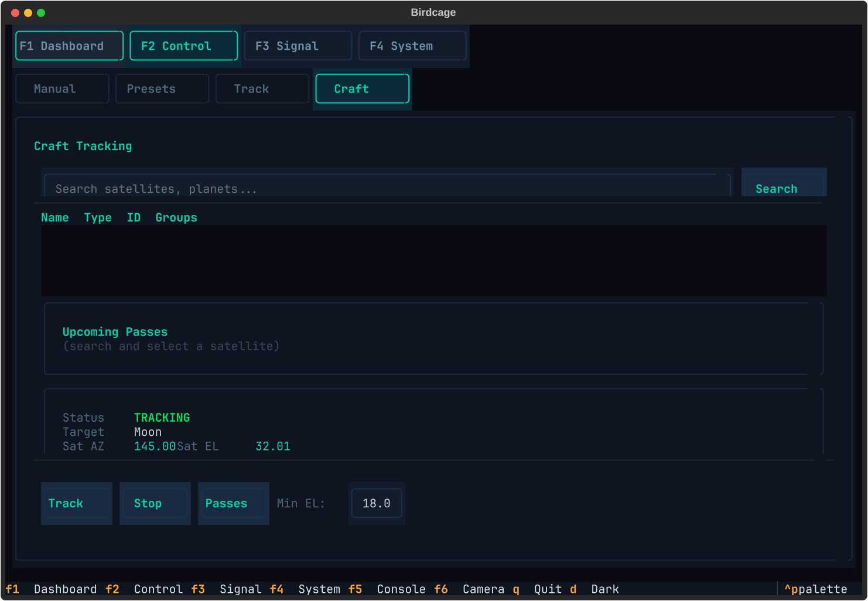This screenshot has width=868, height=601.
Task: Toggle Dark mode in the footer
Action: point(594,589)
